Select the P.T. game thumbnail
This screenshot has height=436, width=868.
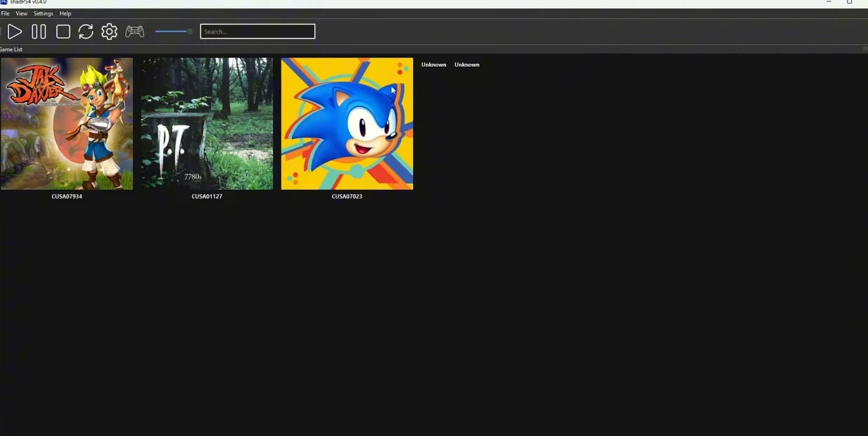207,124
